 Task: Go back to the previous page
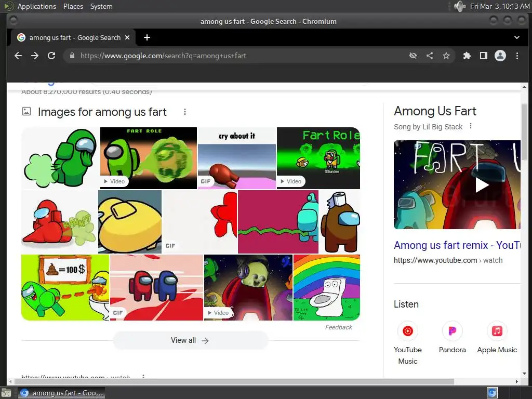click(x=18, y=56)
